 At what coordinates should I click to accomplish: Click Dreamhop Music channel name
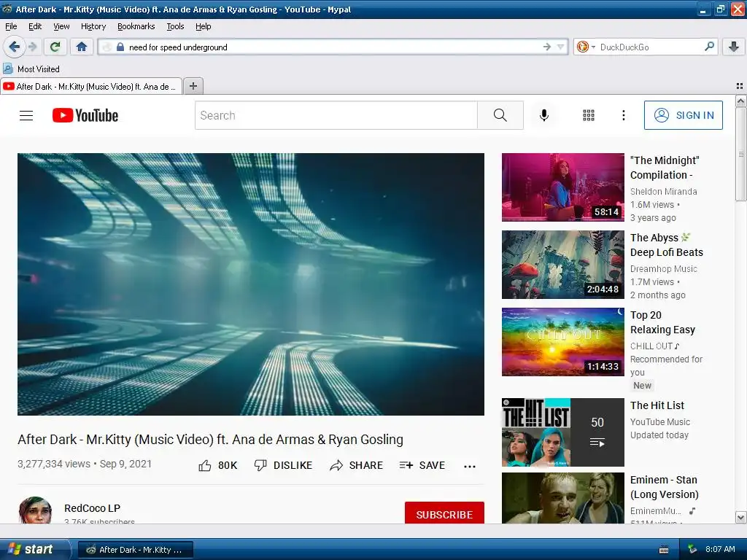coord(663,268)
